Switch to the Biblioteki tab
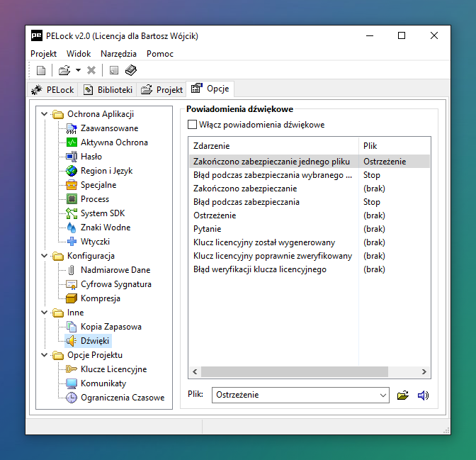 108,90
